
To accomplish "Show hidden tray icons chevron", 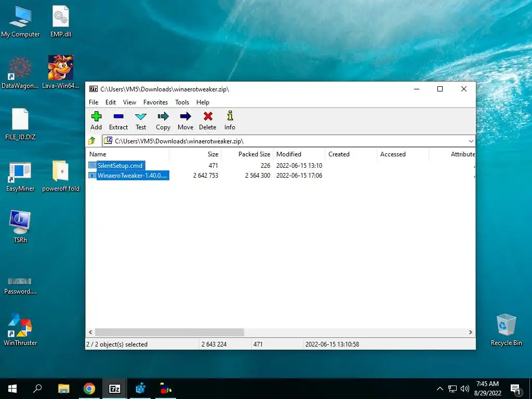I will click(x=440, y=389).
